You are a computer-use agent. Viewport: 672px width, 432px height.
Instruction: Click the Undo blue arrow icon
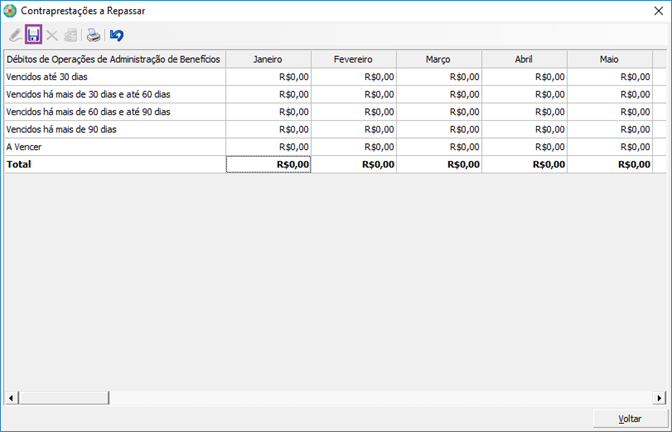[x=117, y=35]
